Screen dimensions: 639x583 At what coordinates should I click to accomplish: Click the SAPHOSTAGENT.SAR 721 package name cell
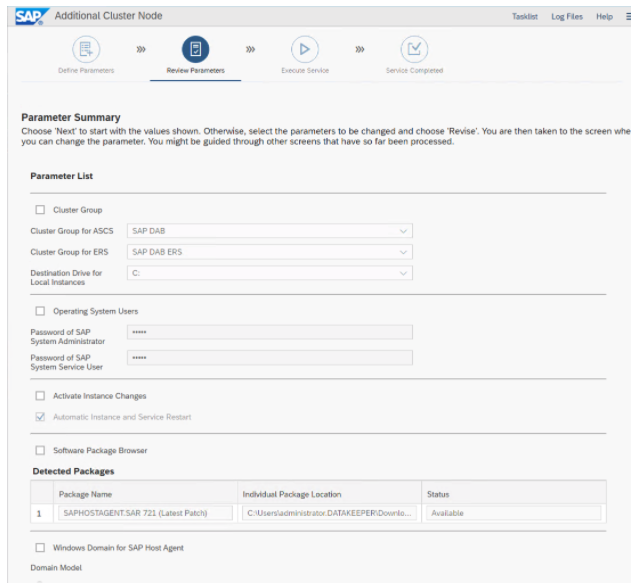pyautogui.click(x=145, y=513)
